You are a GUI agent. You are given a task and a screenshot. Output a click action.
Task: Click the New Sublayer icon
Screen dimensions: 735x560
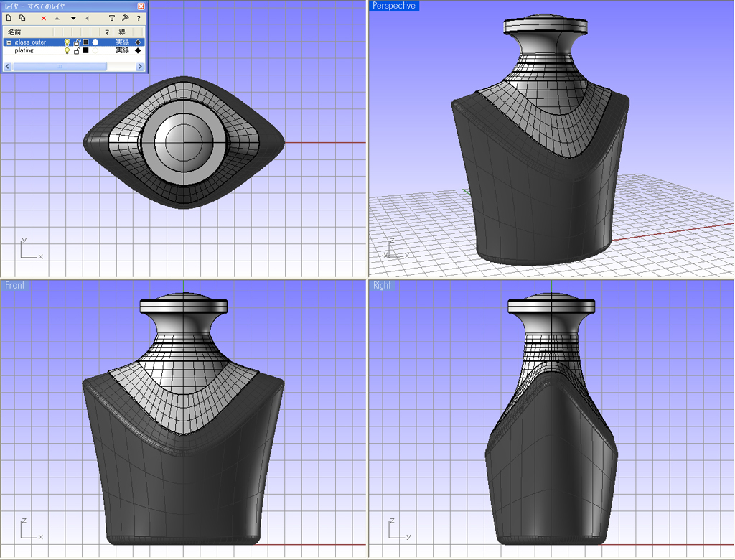[23, 18]
